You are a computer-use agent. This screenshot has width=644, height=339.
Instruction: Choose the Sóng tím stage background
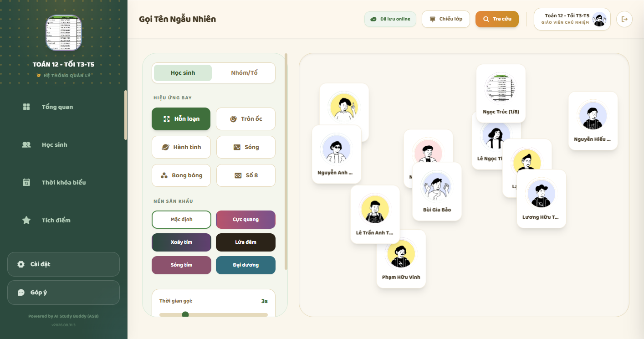(181, 265)
